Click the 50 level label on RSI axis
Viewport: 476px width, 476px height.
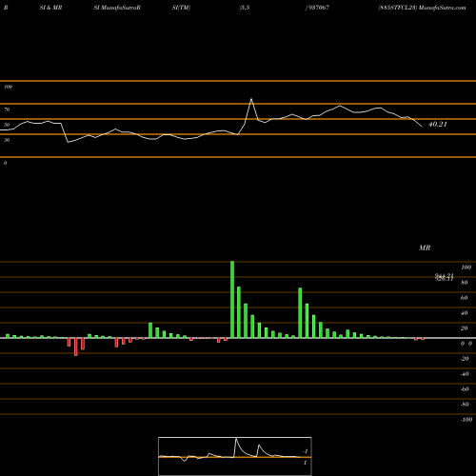pos(7,125)
